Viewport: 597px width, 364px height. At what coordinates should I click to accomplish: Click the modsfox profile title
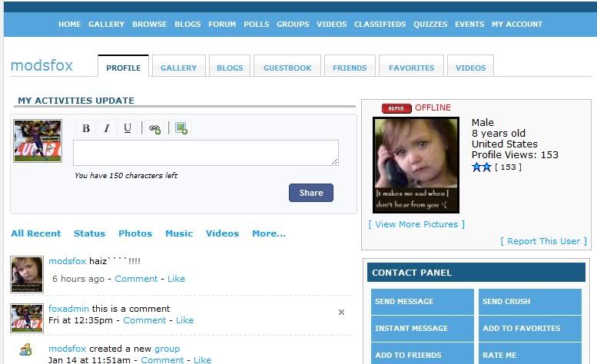(41, 65)
